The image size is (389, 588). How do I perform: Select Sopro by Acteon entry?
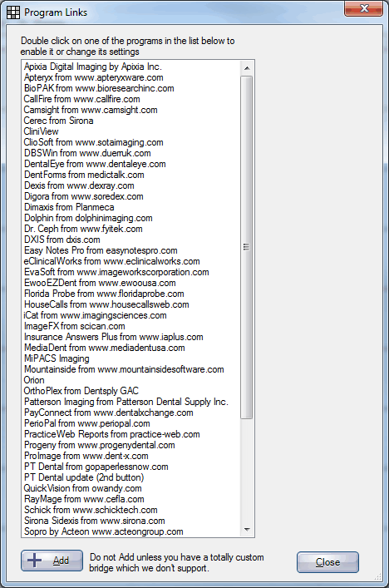pyautogui.click(x=103, y=531)
